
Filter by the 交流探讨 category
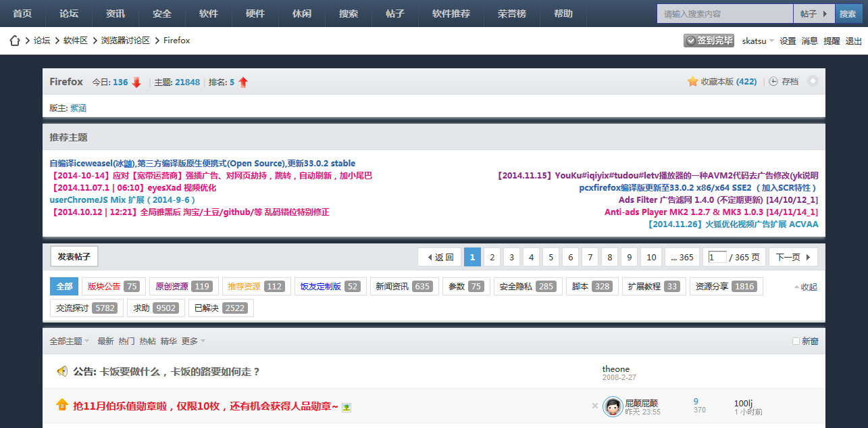(87, 308)
